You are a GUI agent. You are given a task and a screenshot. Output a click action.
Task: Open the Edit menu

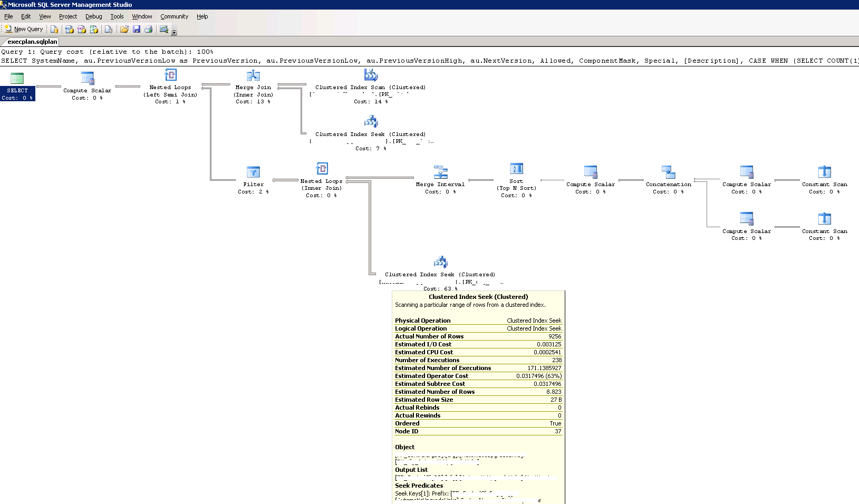point(26,16)
